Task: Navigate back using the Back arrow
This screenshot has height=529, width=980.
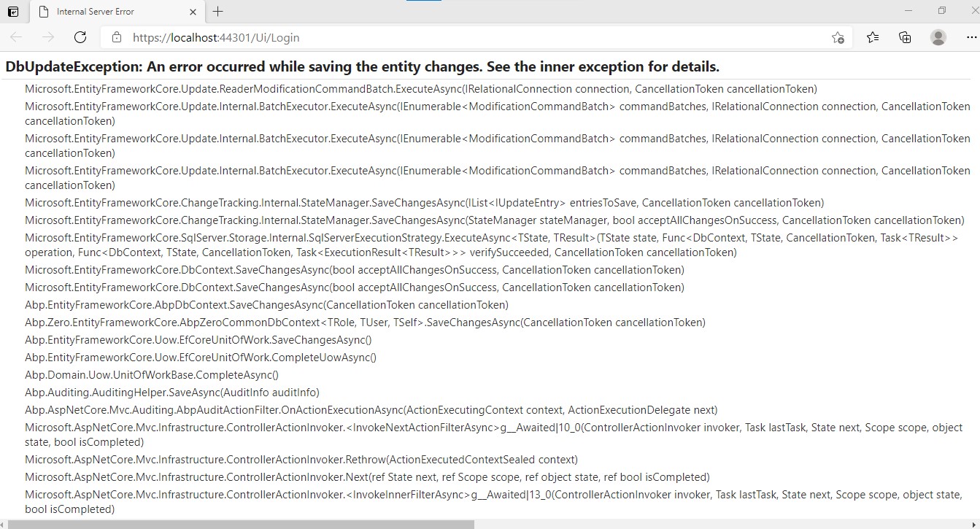Action: pyautogui.click(x=15, y=37)
